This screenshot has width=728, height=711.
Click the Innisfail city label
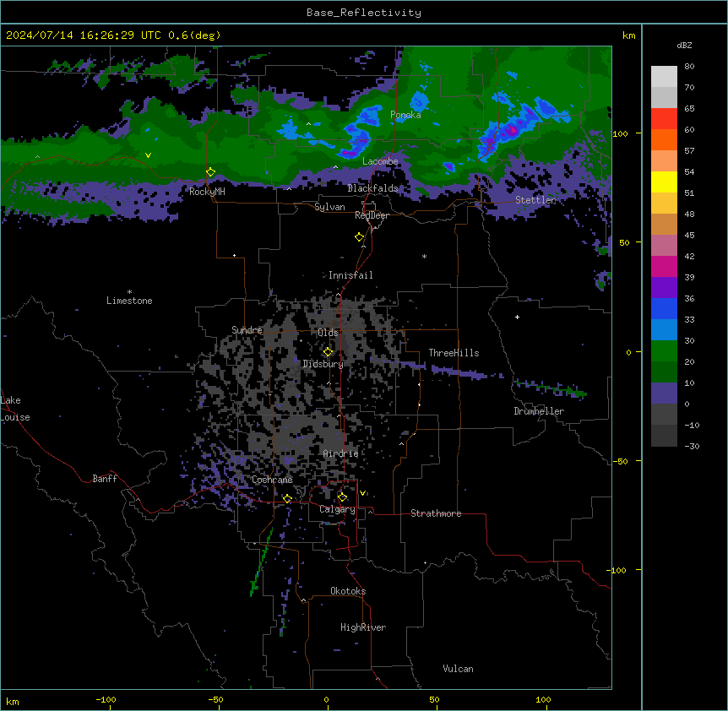coord(350,275)
